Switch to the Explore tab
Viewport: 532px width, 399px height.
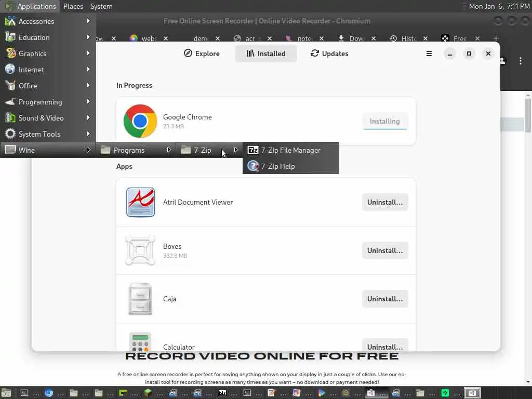[x=202, y=54]
